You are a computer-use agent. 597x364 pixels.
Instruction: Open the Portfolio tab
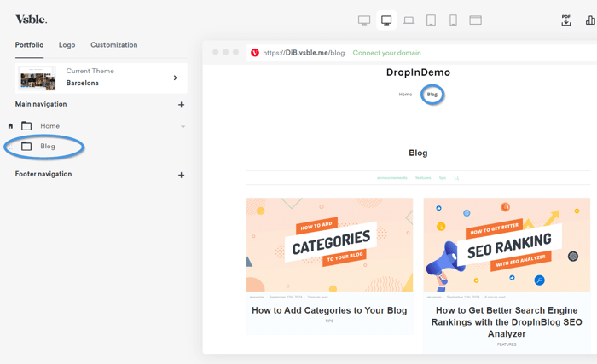pyautogui.click(x=29, y=45)
